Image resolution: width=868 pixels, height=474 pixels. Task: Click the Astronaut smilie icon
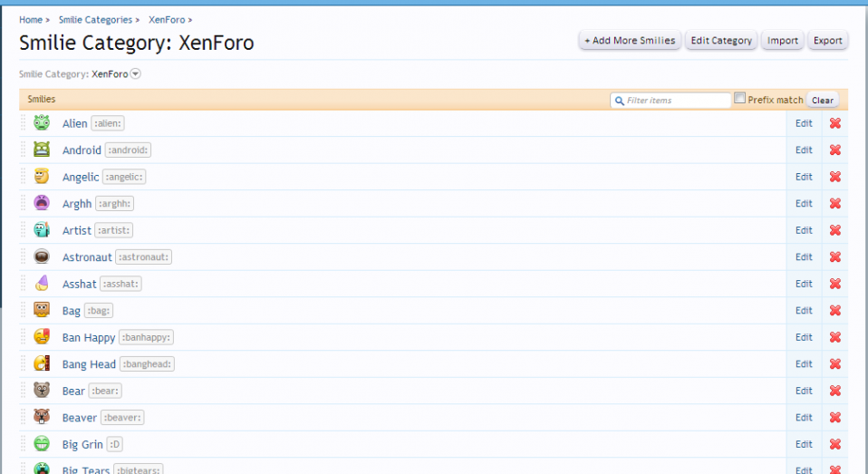pos(42,256)
